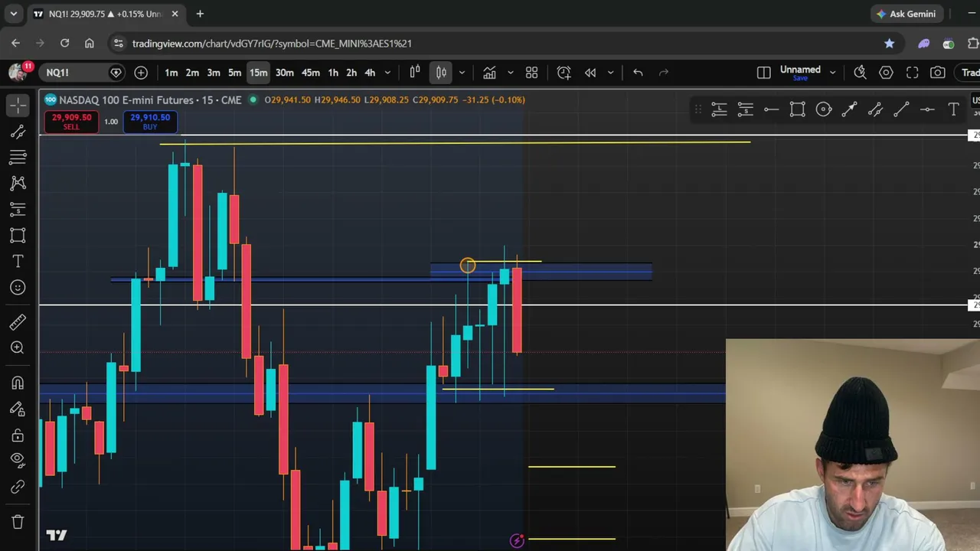Select the Text tool in left sidebar
980x551 pixels.
(18, 261)
